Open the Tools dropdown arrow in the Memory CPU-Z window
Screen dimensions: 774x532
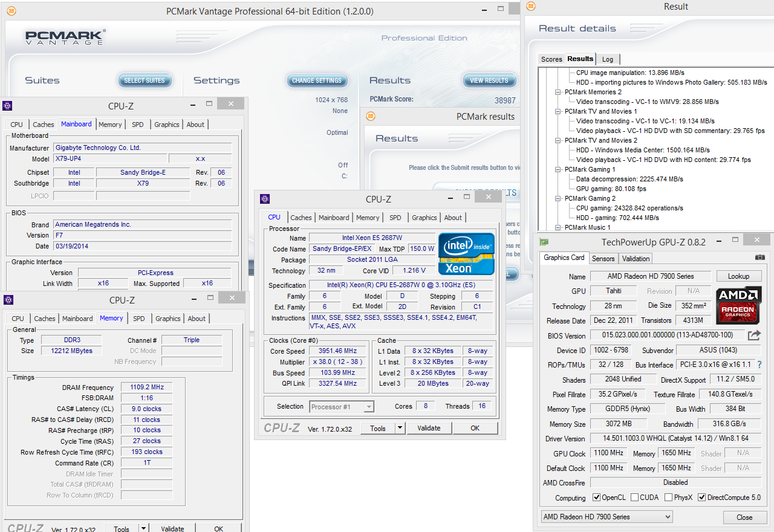click(x=143, y=528)
